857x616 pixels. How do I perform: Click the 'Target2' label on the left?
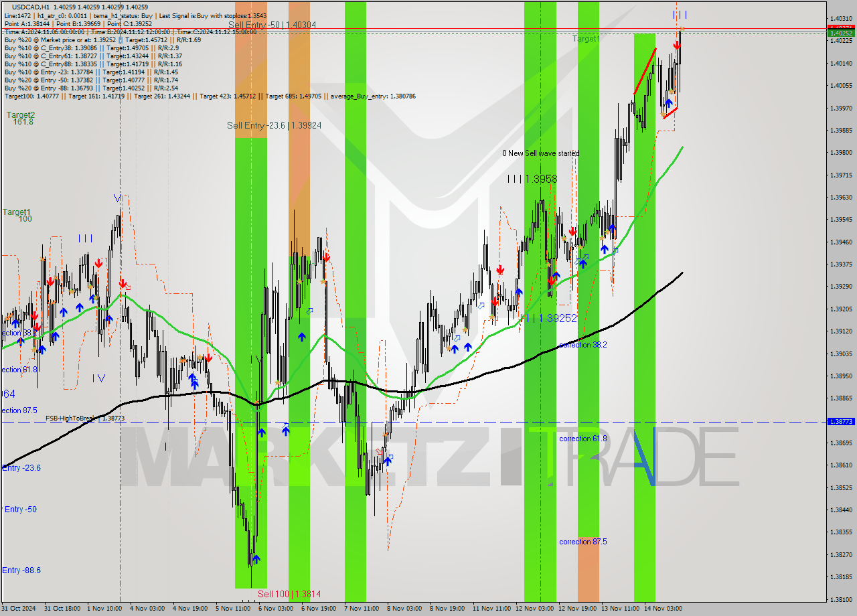tap(21, 115)
